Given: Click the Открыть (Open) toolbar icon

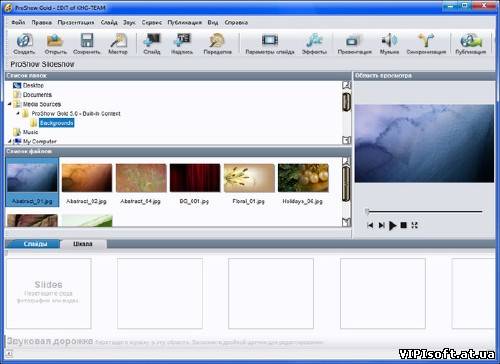Looking at the screenshot, I should tap(55, 41).
